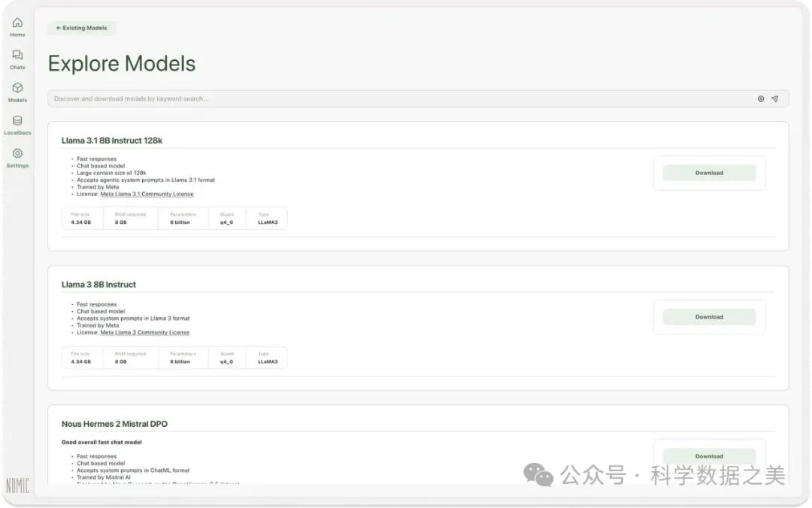This screenshot has height=508, width=812.
Task: Focus the model keyword search field
Action: click(x=398, y=98)
